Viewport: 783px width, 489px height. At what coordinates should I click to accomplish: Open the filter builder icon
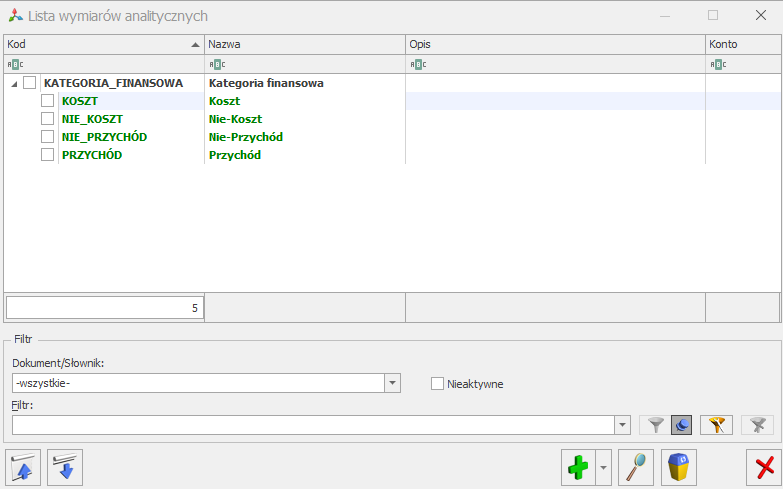(x=716, y=425)
